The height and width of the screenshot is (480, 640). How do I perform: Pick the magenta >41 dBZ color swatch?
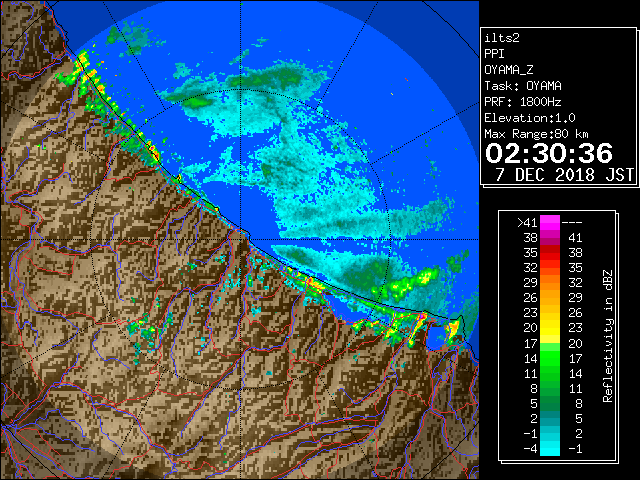click(x=550, y=223)
